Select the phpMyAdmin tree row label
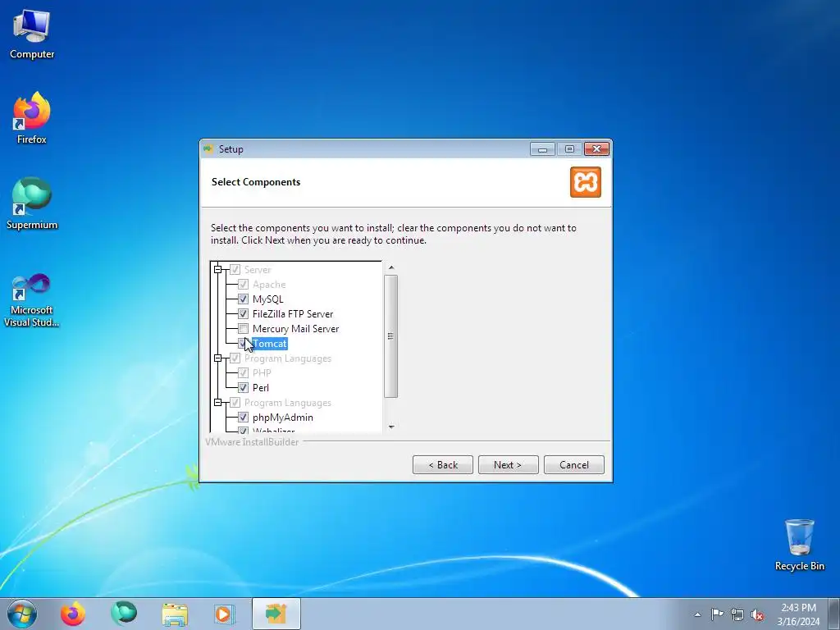840x630 pixels. (282, 418)
